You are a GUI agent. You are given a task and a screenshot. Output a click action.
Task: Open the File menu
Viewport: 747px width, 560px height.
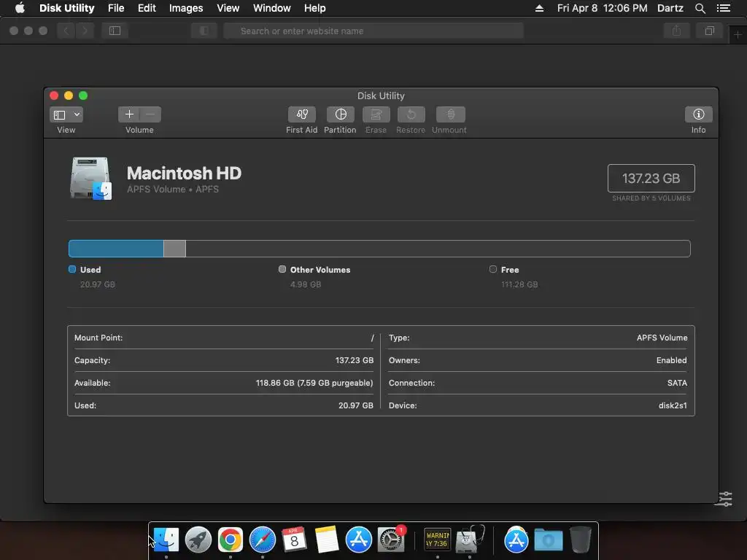(x=116, y=8)
